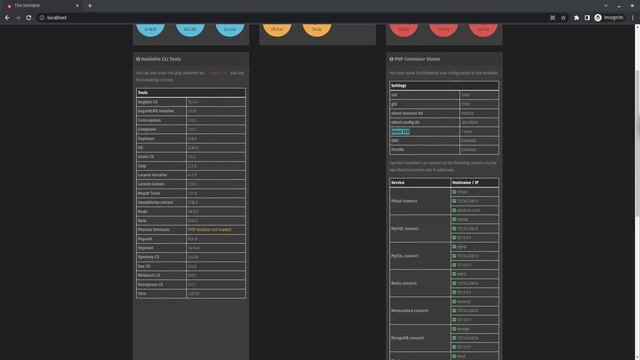Click the gid settings row
Viewport: 640px width, 360px height.
tap(444, 104)
